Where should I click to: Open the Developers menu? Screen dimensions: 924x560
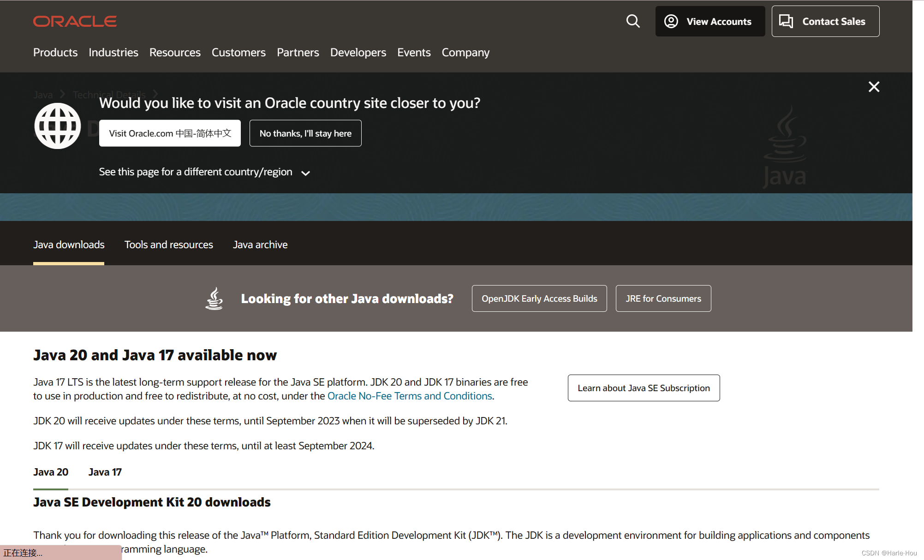(358, 53)
